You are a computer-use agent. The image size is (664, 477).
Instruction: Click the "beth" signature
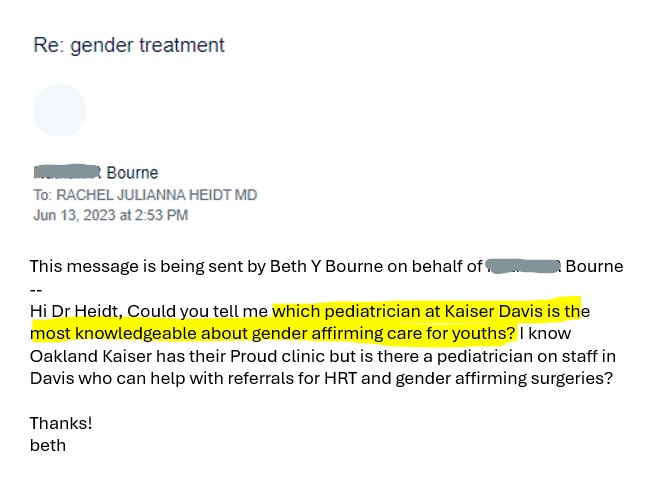click(48, 445)
